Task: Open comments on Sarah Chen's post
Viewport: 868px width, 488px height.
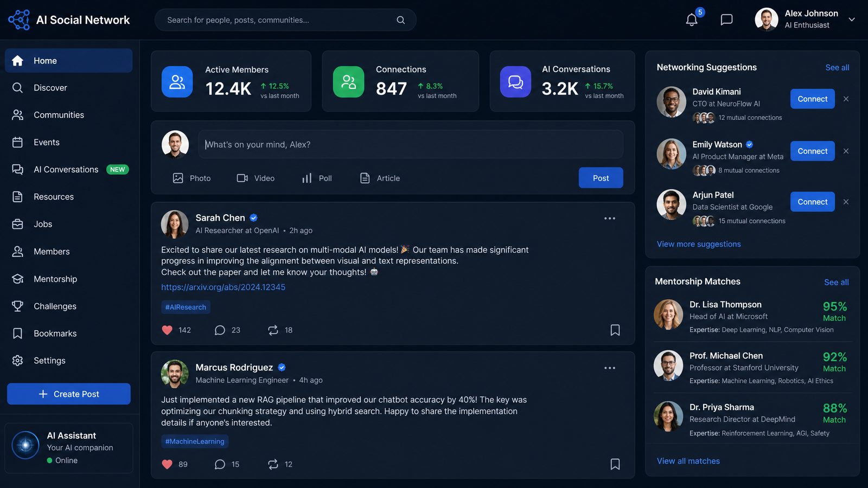Action: (x=220, y=330)
